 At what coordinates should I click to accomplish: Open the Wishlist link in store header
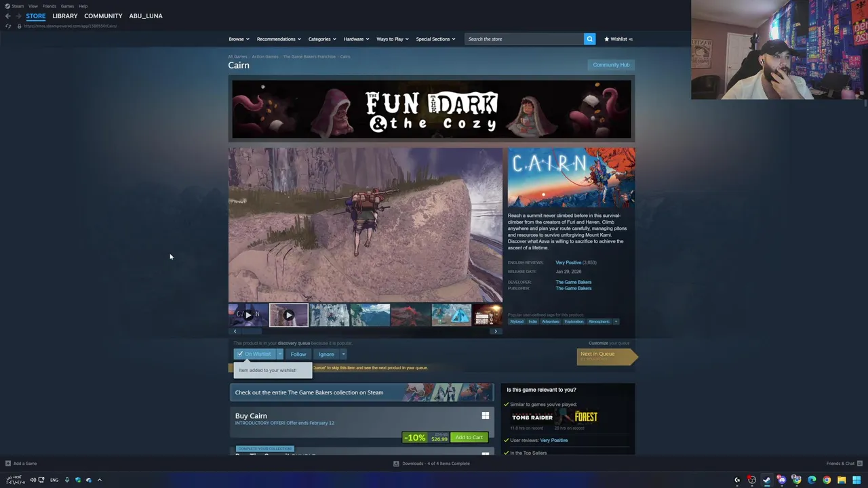(x=618, y=39)
